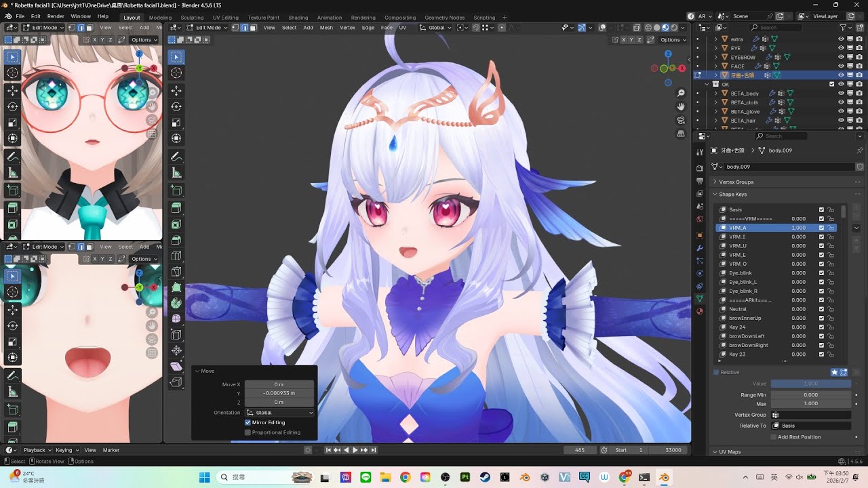Open the Modifiers wrench properties tab
The width and height of the screenshot is (868, 488).
pyautogui.click(x=700, y=248)
